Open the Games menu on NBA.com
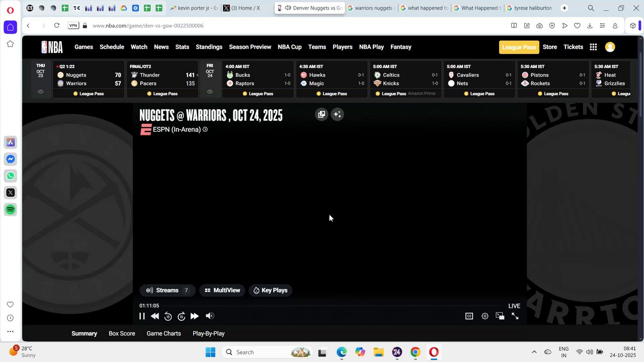 pyautogui.click(x=84, y=47)
